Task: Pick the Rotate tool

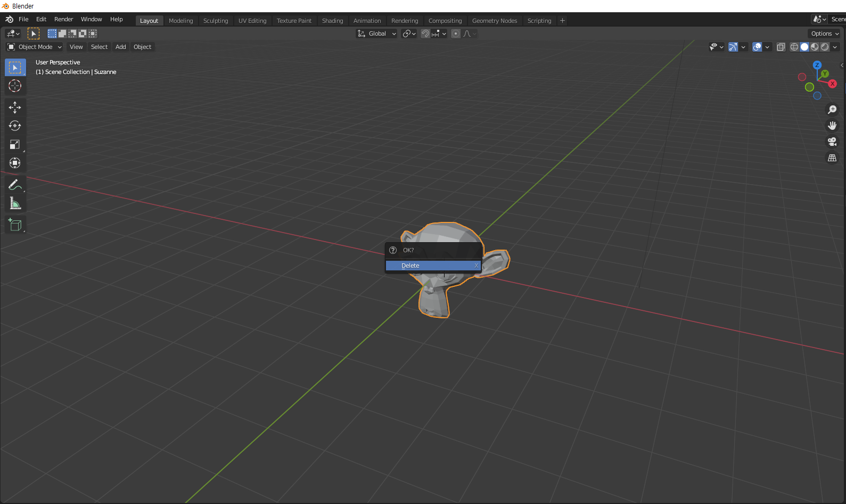Action: pos(15,126)
